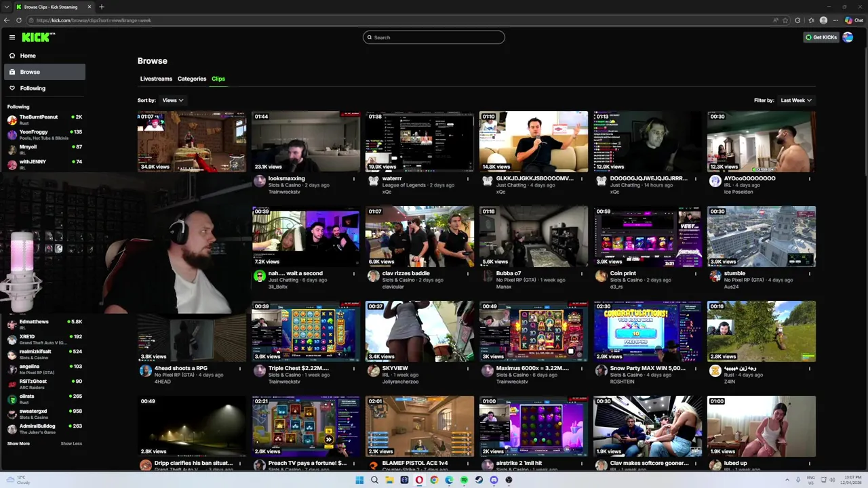
Task: Open the Last Week filter dropdown
Action: (x=795, y=100)
